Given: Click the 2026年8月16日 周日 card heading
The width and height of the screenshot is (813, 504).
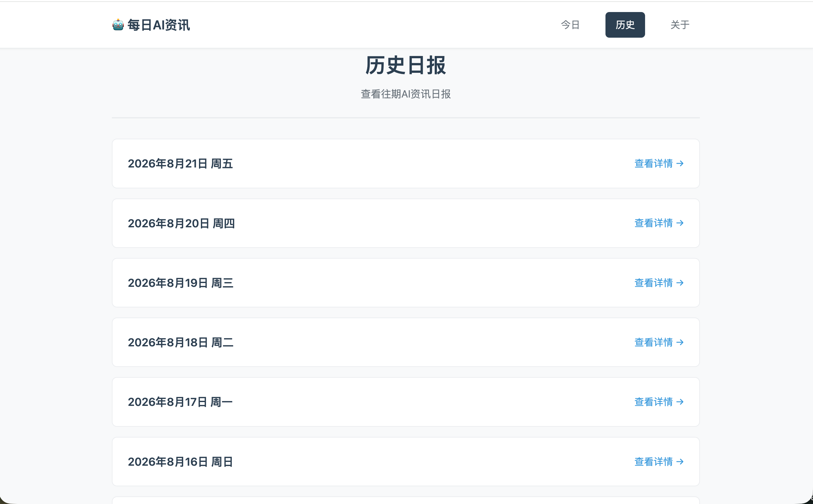Looking at the screenshot, I should pos(180,462).
